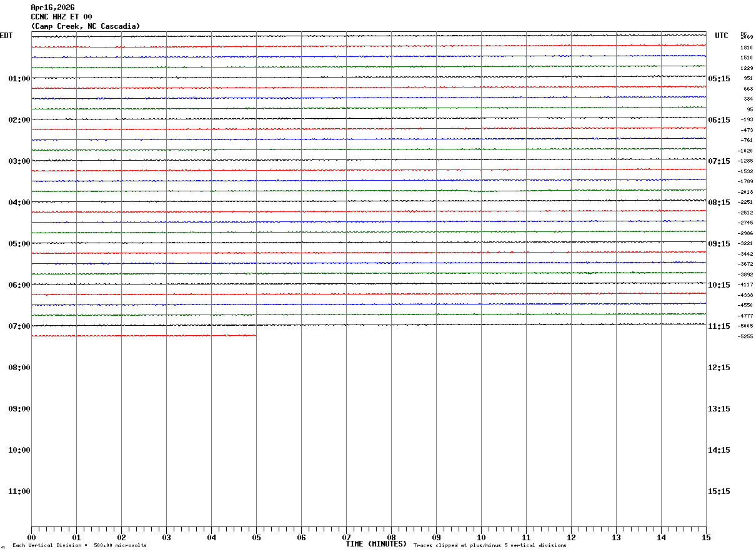Click the DC offset value "951"
The height and width of the screenshot is (554, 756).
pyautogui.click(x=749, y=79)
